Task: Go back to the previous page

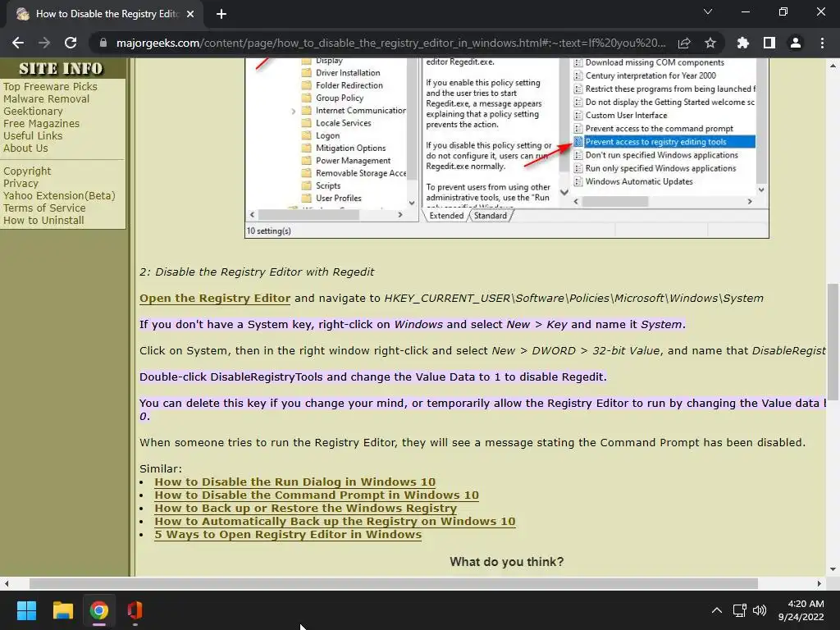Action: [x=18, y=43]
